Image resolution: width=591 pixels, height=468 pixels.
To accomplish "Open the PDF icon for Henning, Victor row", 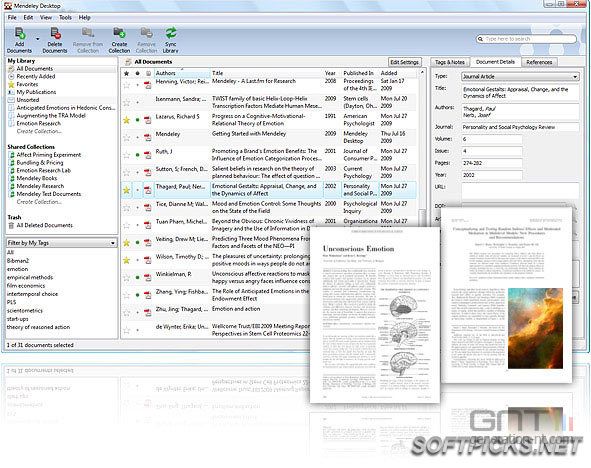I will 148,85.
